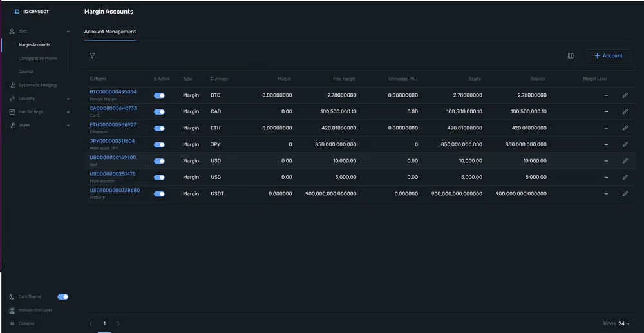The image size is (644, 333).
Task: Toggle active switch for USD000000169700
Action: point(159,161)
